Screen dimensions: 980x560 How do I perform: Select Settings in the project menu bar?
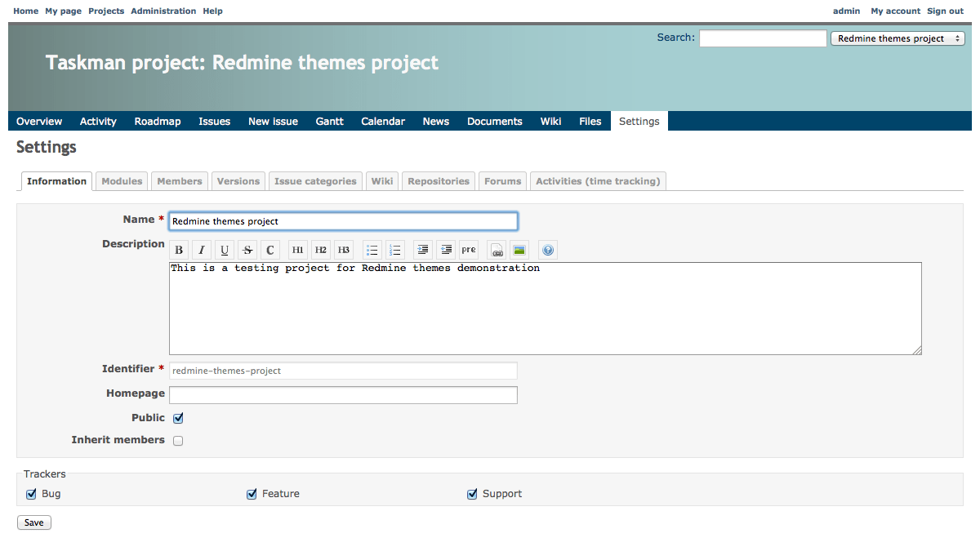click(639, 122)
